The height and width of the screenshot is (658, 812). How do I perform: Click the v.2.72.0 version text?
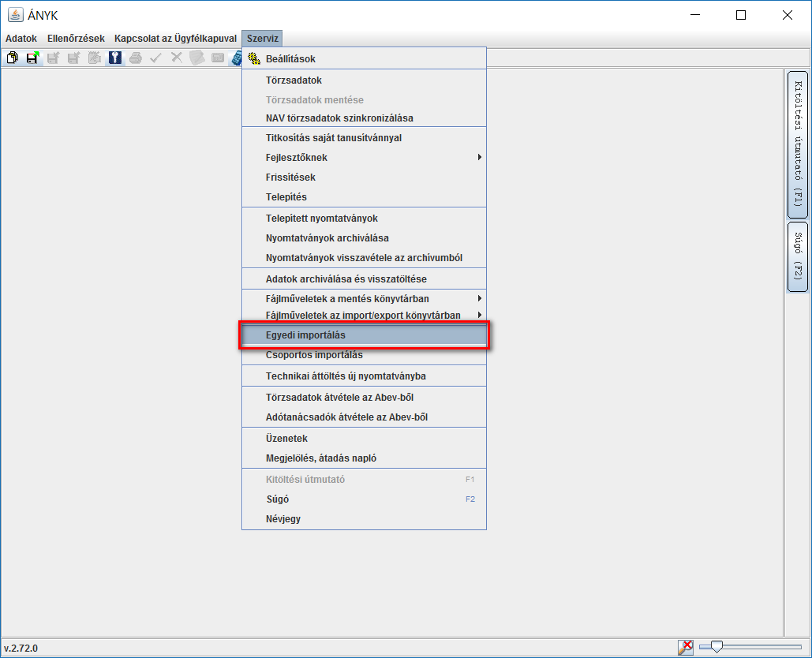21,649
